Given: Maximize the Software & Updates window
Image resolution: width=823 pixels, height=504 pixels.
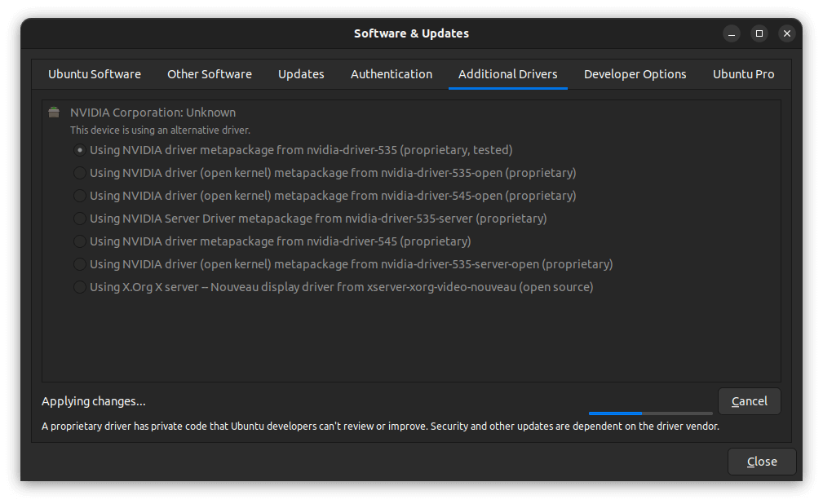Looking at the screenshot, I should [x=759, y=33].
